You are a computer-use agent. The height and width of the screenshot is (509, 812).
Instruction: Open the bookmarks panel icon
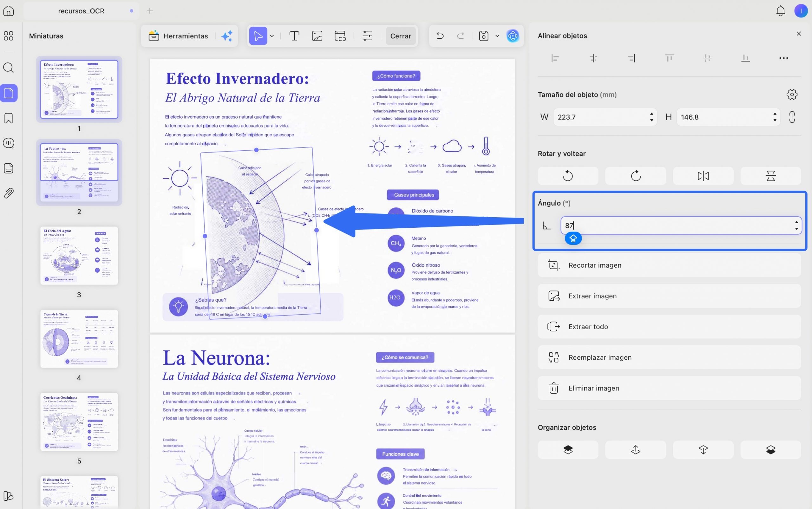point(9,118)
